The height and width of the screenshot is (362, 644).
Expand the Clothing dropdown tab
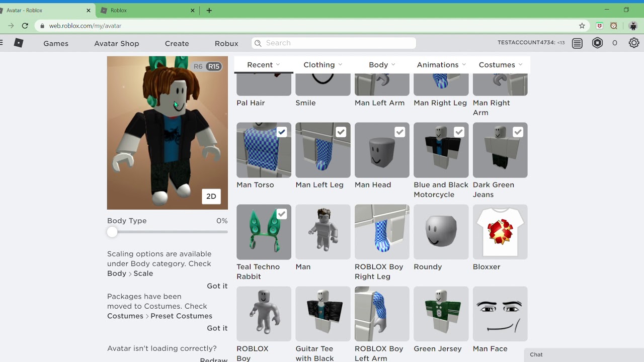(x=323, y=65)
